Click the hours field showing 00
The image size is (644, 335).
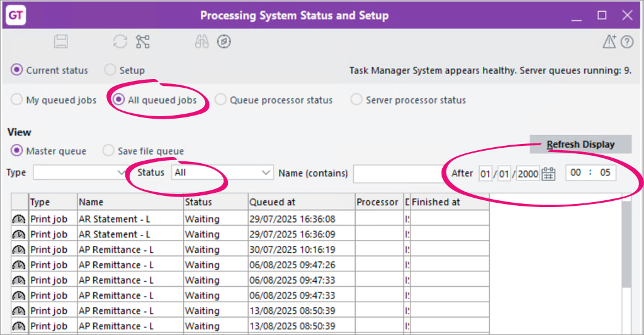pyautogui.click(x=576, y=172)
